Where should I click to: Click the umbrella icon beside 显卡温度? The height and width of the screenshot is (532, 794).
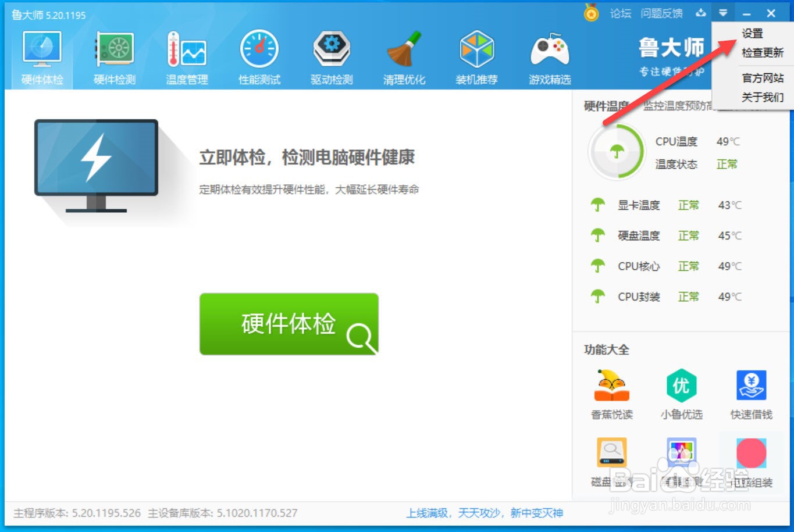(598, 205)
